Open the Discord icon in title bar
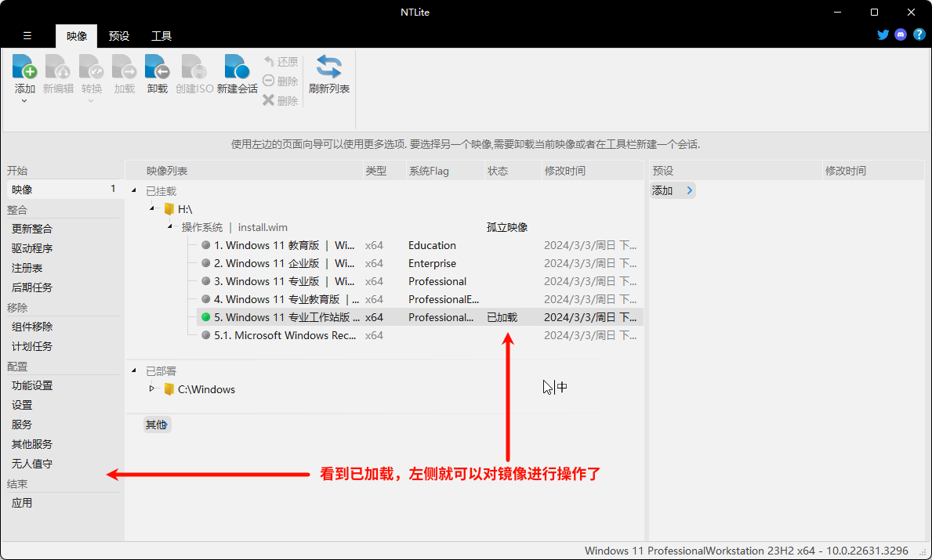 click(901, 34)
